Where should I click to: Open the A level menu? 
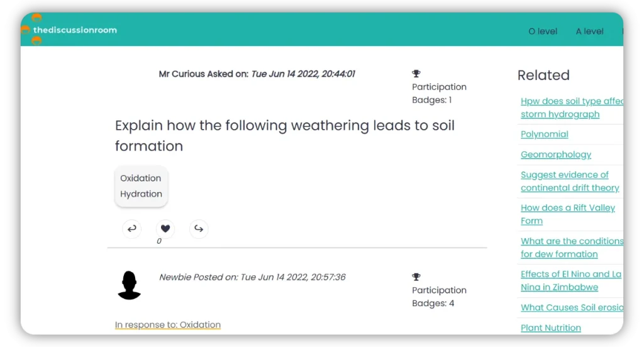(589, 31)
